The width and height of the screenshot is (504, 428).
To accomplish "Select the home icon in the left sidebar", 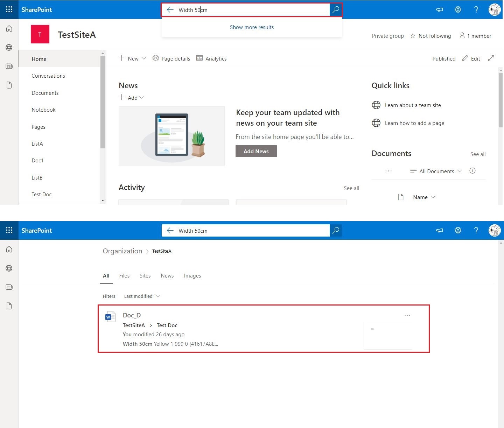I will [x=9, y=29].
